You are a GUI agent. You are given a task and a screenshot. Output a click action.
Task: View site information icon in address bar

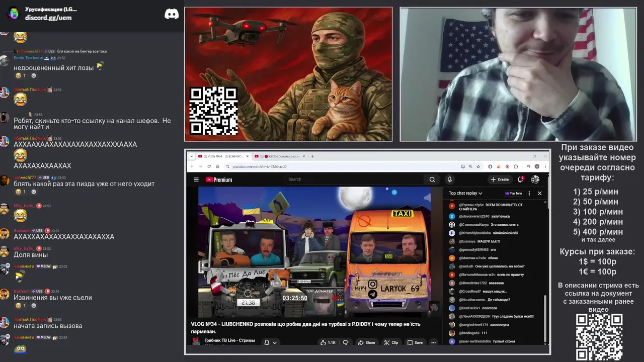pos(227,166)
